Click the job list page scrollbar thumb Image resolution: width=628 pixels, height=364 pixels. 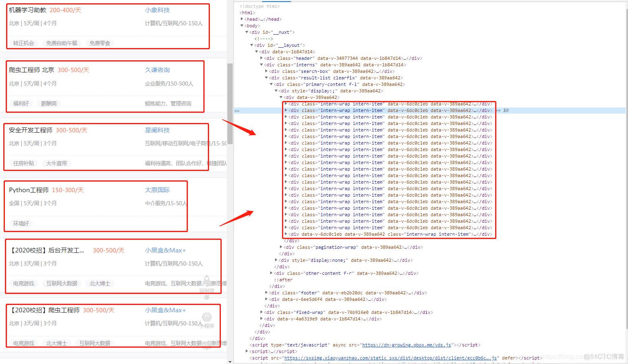pyautogui.click(x=230, y=104)
